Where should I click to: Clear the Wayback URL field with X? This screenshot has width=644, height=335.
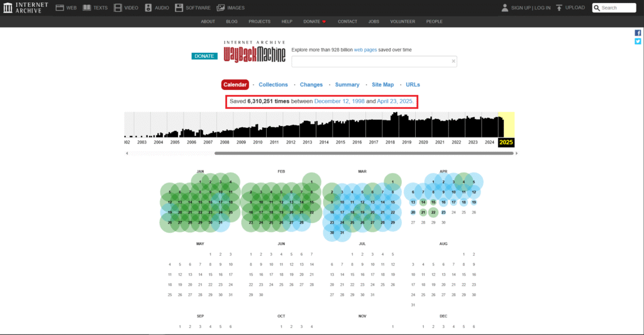tap(453, 61)
